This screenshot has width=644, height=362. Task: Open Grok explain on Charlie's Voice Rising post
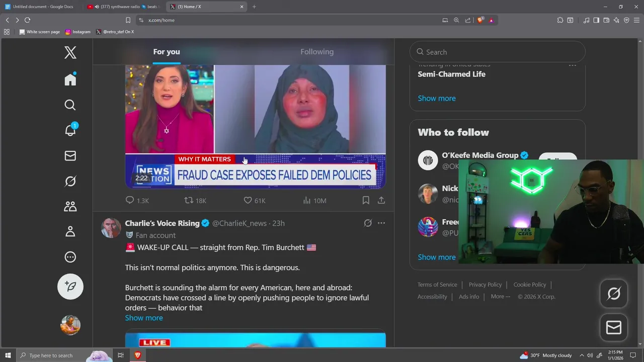(368, 223)
